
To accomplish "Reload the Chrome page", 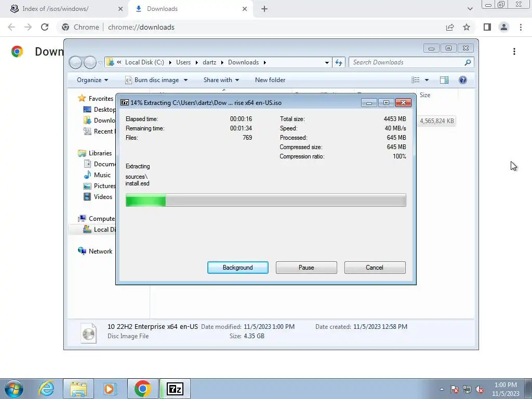I will click(x=45, y=27).
